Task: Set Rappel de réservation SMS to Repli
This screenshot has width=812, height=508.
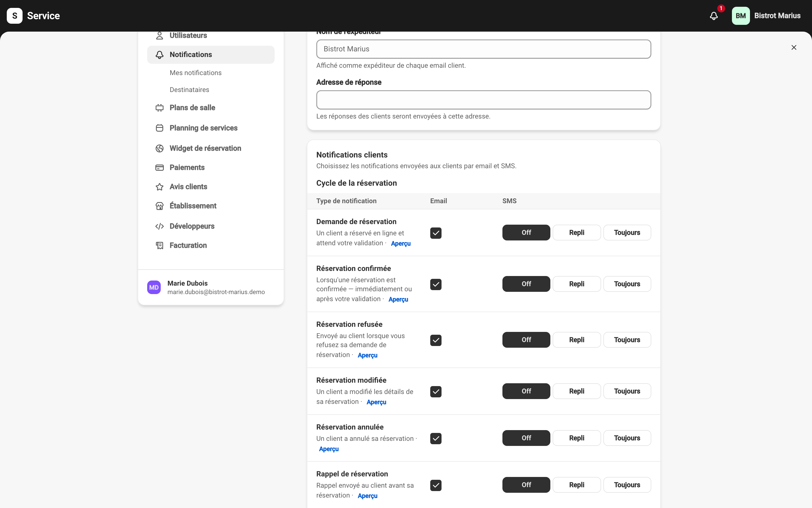Action: click(577, 485)
